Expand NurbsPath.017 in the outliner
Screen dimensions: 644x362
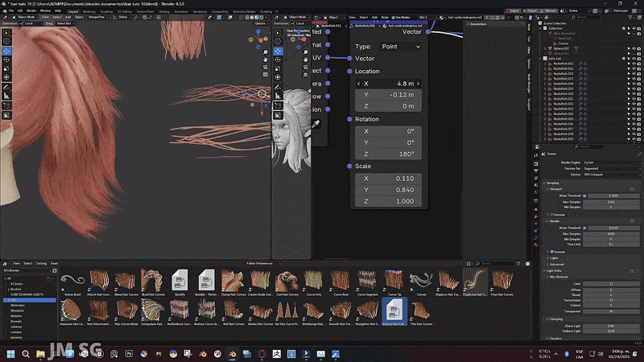coord(545,79)
